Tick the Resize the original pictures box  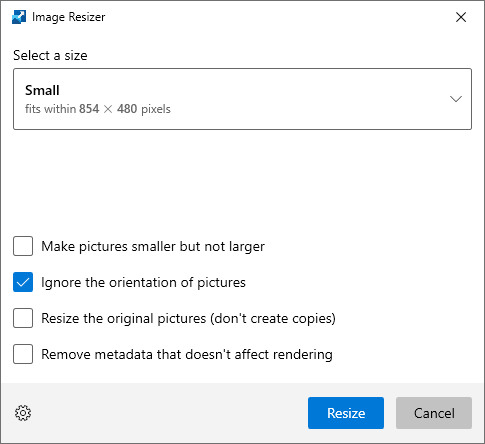[23, 318]
